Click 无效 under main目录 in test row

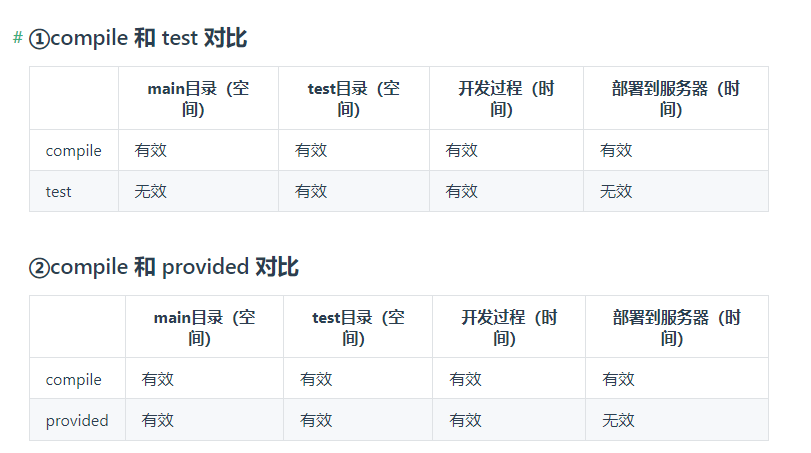(x=151, y=191)
